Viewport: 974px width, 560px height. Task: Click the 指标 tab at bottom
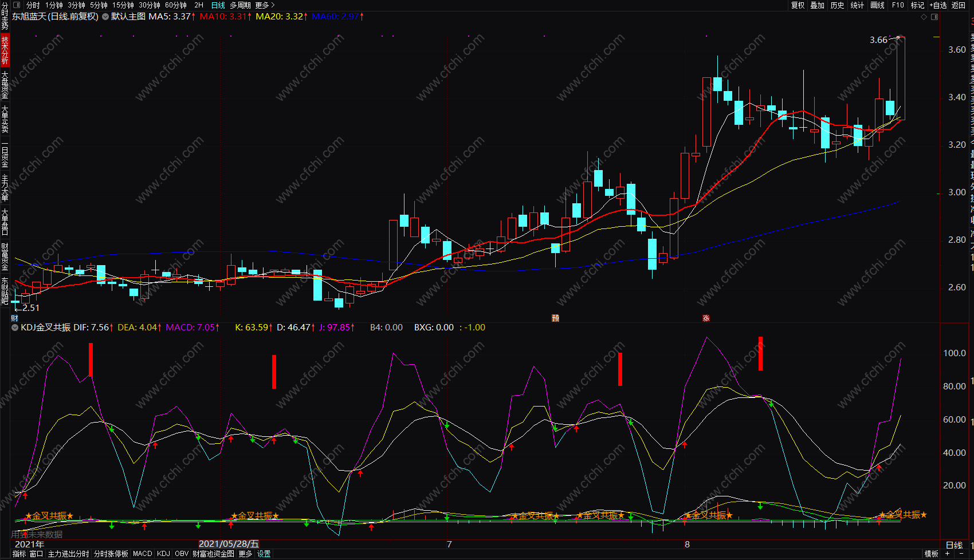click(x=19, y=554)
